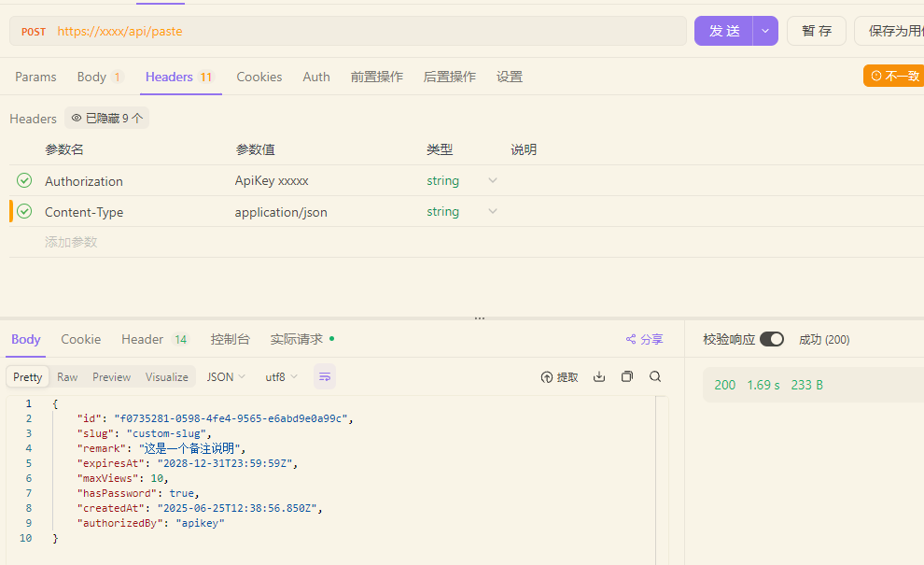The height and width of the screenshot is (565, 924).
Task: Click the 提取 extract button
Action: click(x=559, y=377)
